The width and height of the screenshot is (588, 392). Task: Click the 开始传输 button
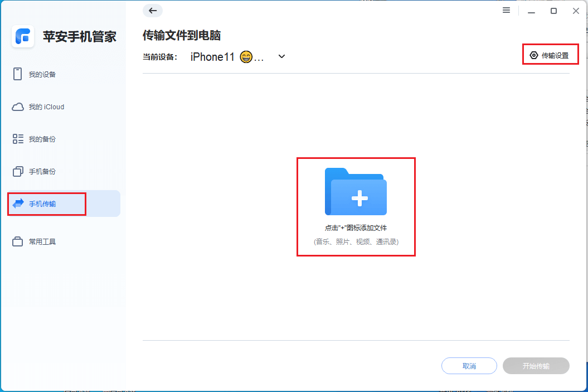pyautogui.click(x=536, y=366)
